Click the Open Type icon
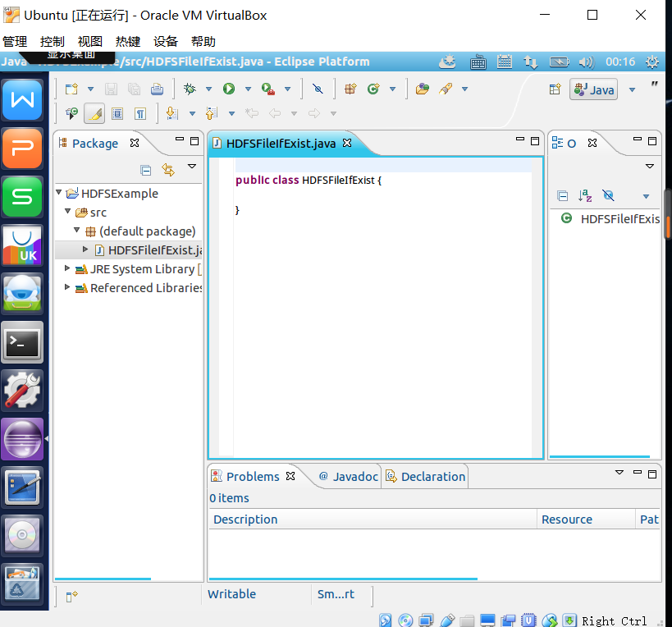Viewport: 672px width, 627px height. (422, 89)
